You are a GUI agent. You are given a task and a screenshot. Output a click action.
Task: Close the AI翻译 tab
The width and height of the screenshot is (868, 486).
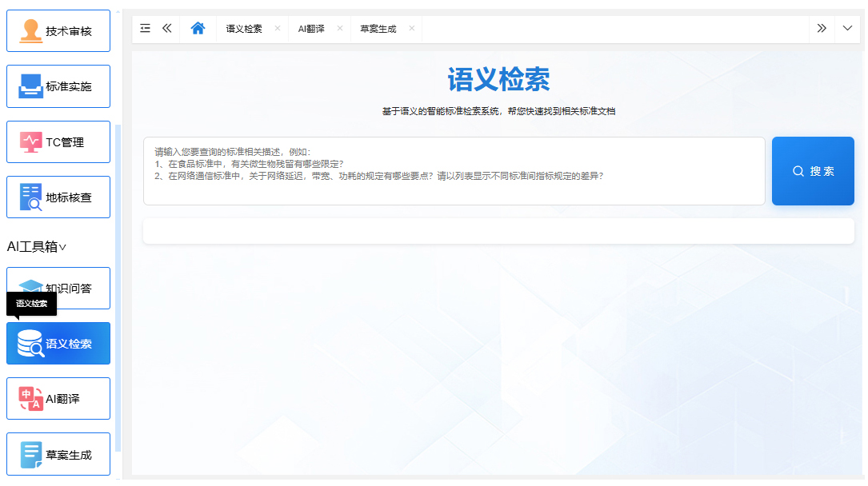[x=340, y=28]
